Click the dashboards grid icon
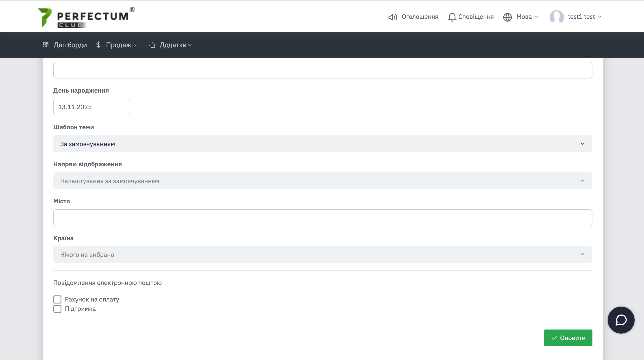The image size is (644, 360). 46,45
